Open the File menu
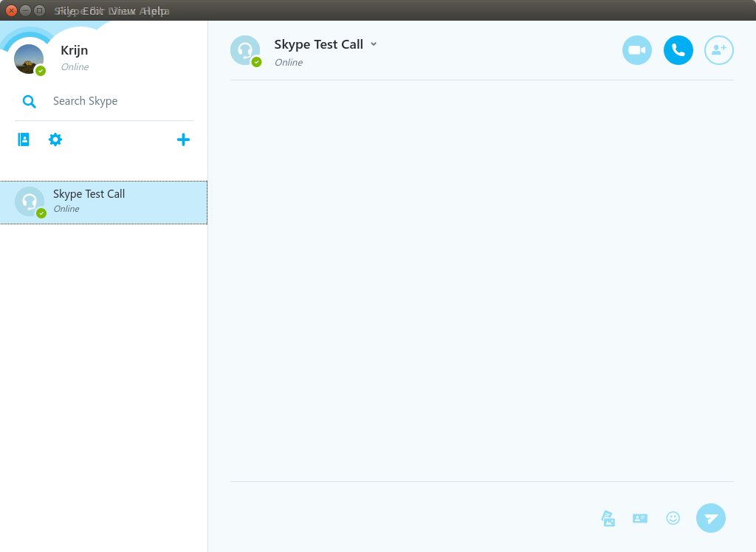This screenshot has height=552, width=756. click(x=65, y=10)
